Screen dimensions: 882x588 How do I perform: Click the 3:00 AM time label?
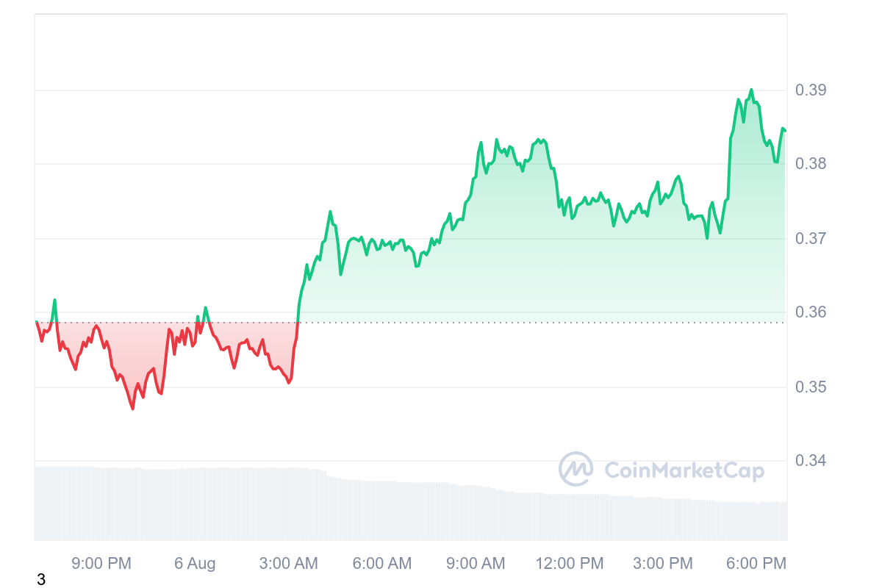[288, 564]
